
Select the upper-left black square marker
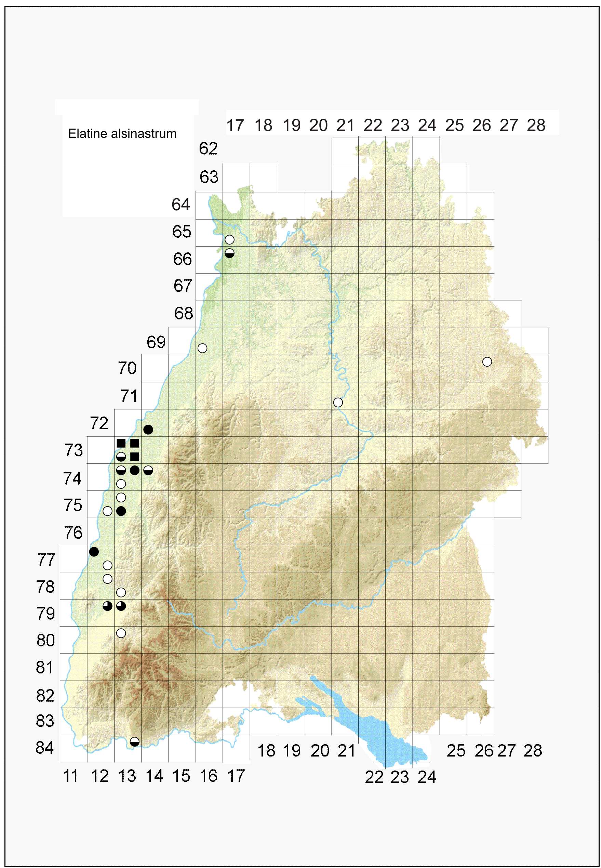point(121,443)
